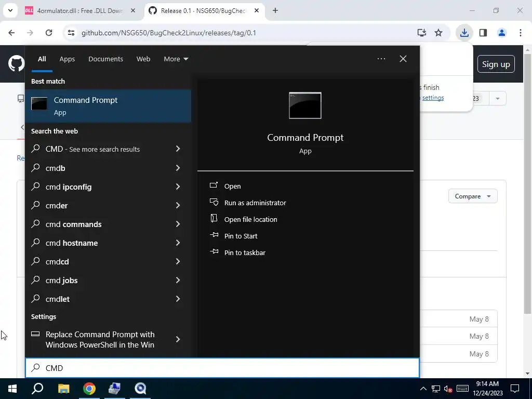
Task: Click the taskbar Search magnifier icon
Action: click(37, 389)
